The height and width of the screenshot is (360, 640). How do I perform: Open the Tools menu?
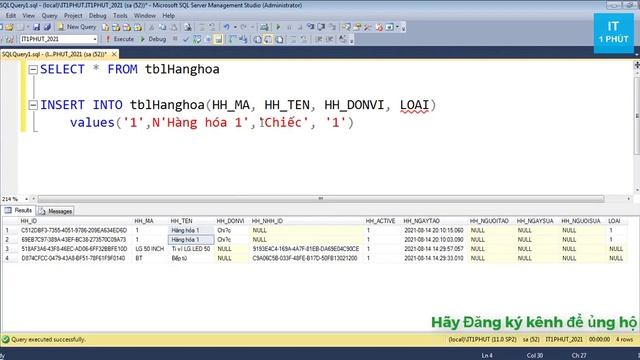click(x=120, y=16)
